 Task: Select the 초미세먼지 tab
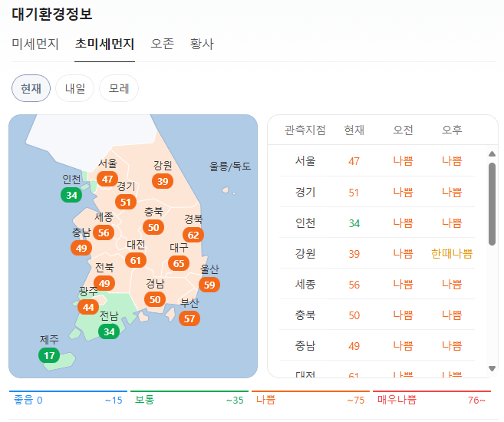(x=104, y=44)
